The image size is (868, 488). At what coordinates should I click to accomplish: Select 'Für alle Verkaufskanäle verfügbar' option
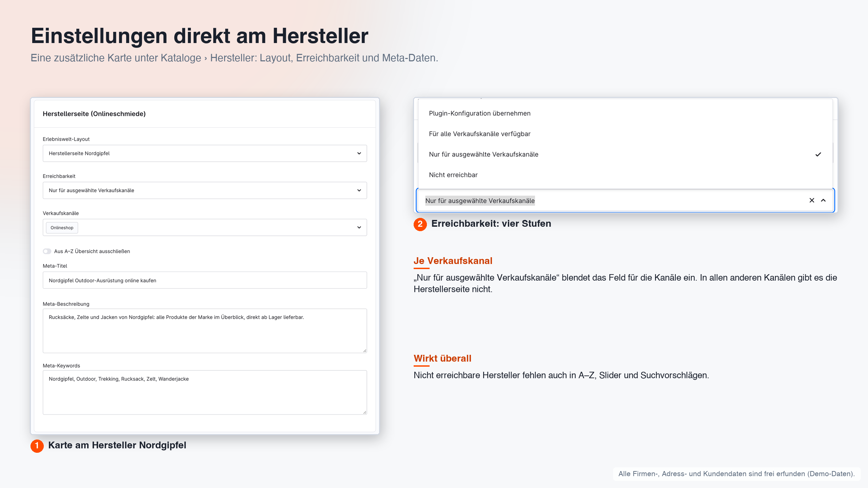point(625,134)
